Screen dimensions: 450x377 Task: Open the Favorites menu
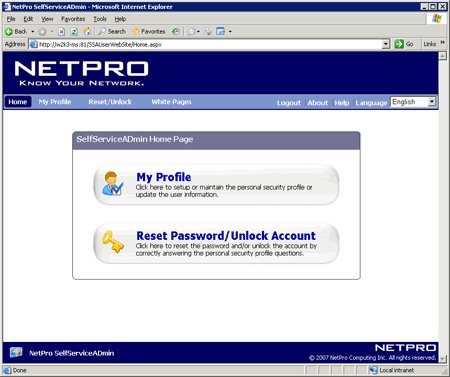pyautogui.click(x=73, y=19)
